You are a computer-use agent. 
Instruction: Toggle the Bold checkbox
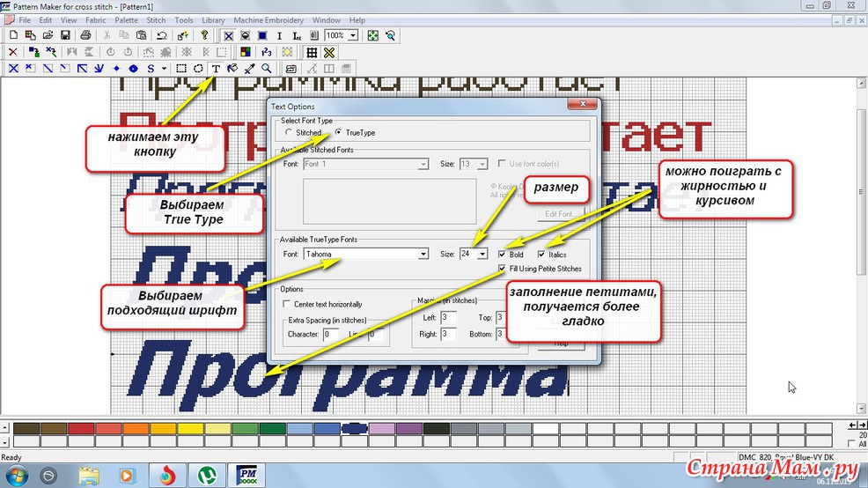click(502, 255)
